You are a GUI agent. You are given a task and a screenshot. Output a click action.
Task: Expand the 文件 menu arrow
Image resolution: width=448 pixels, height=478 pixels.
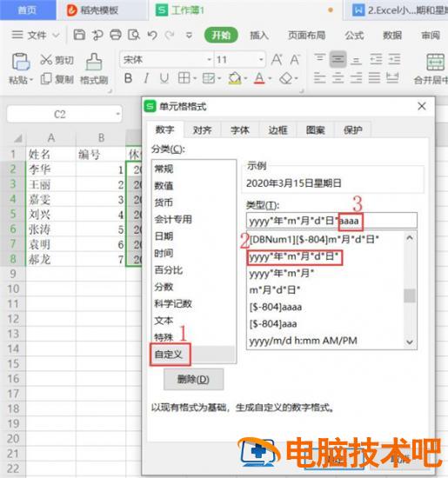[x=56, y=36]
